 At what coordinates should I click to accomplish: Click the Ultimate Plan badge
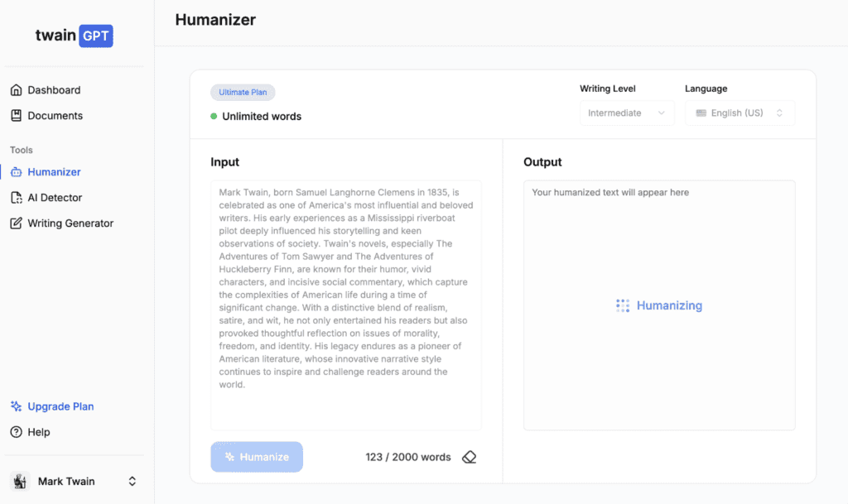(x=243, y=93)
